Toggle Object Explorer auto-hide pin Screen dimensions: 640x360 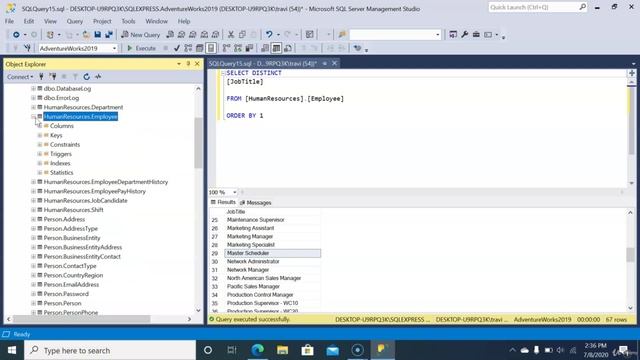click(x=188, y=64)
